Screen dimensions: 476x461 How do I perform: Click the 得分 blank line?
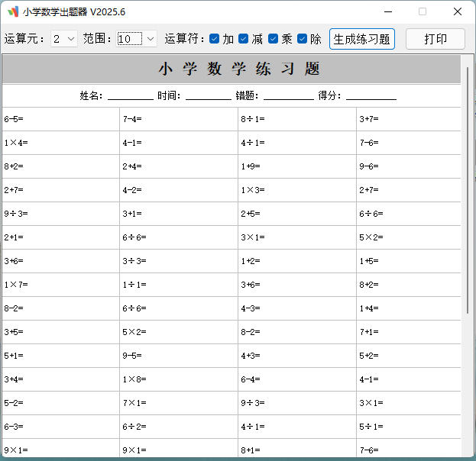pos(371,99)
